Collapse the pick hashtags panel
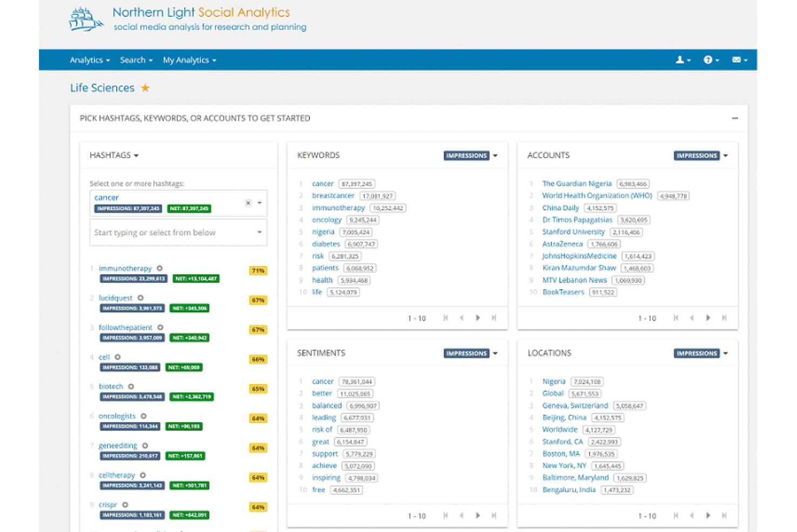 click(x=735, y=118)
